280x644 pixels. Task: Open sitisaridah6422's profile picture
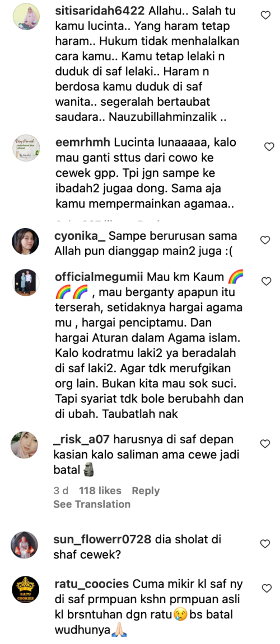(26, 16)
